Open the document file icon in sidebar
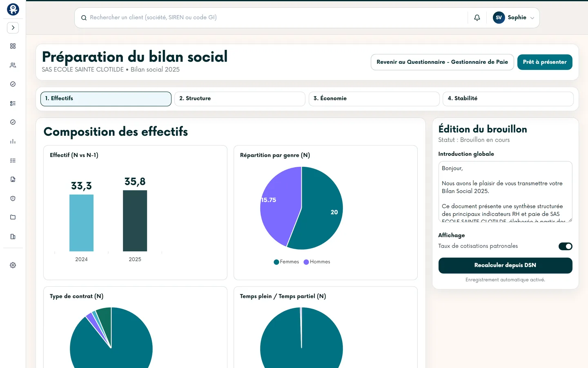The width and height of the screenshot is (588, 368). coord(13,180)
